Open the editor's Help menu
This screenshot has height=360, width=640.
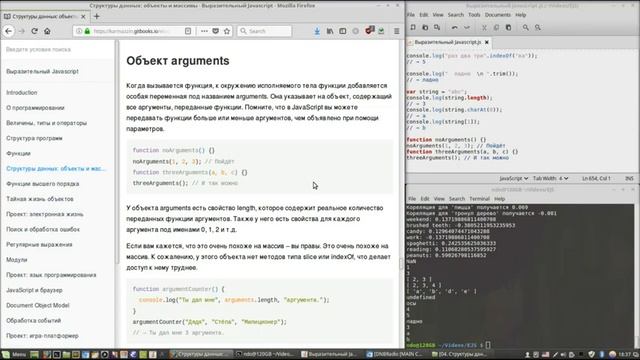520,15
